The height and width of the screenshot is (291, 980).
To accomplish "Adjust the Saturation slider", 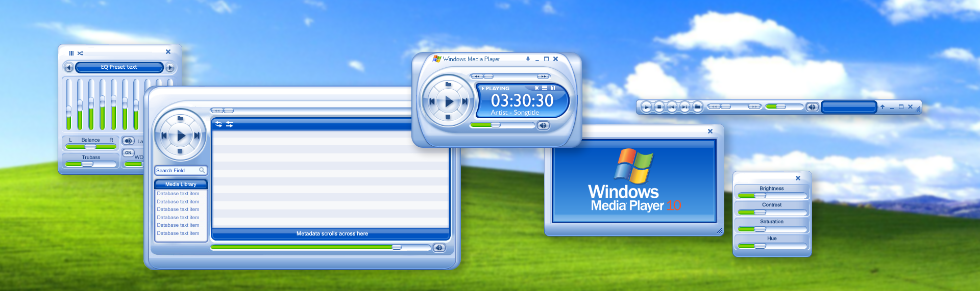I will 772,229.
